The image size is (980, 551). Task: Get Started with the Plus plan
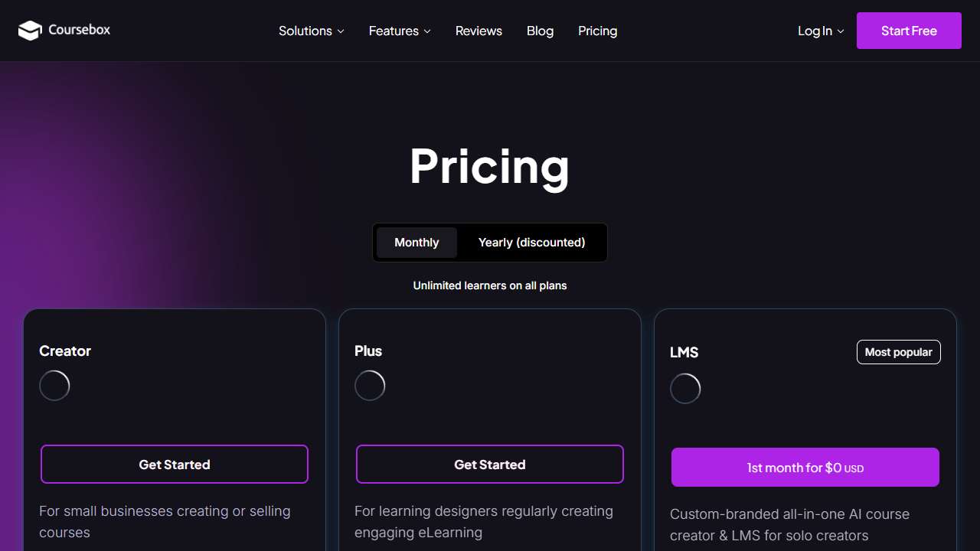[489, 464]
